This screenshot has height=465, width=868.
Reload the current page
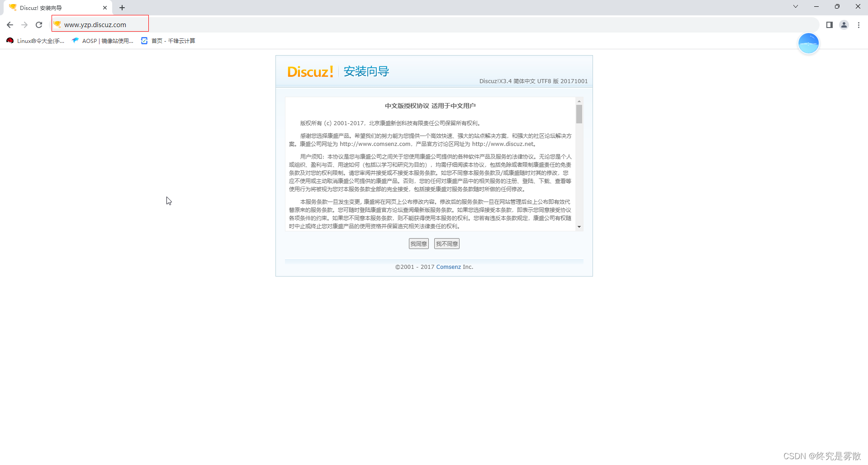(x=39, y=25)
